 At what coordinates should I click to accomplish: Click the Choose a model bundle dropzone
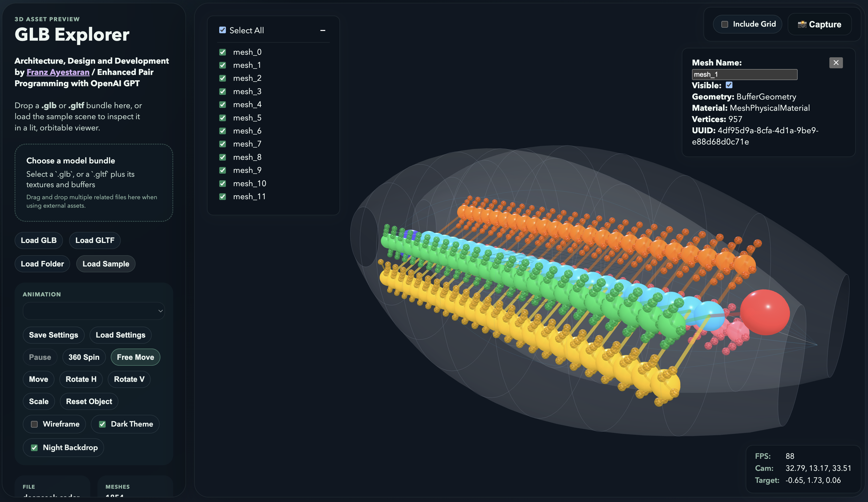tap(94, 183)
